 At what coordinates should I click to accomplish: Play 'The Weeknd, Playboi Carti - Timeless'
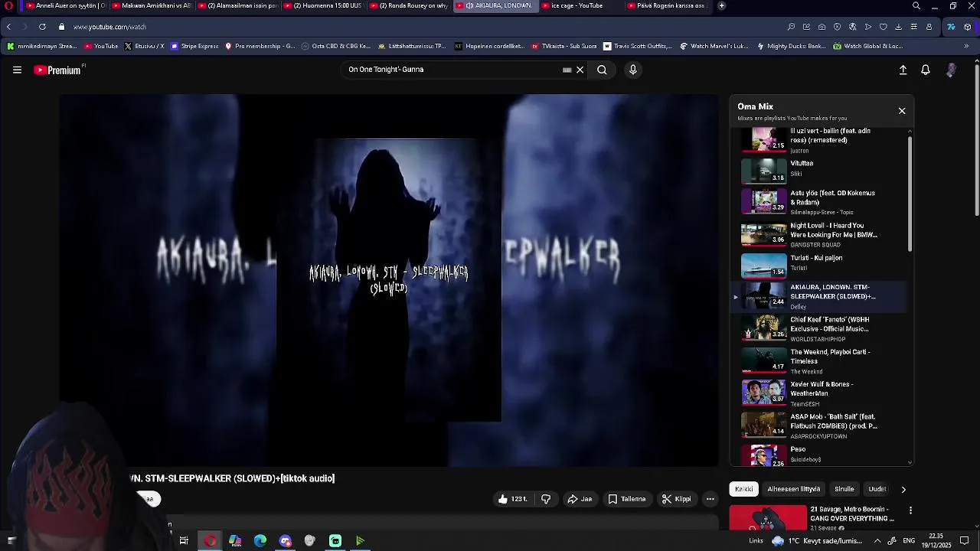[x=818, y=360]
